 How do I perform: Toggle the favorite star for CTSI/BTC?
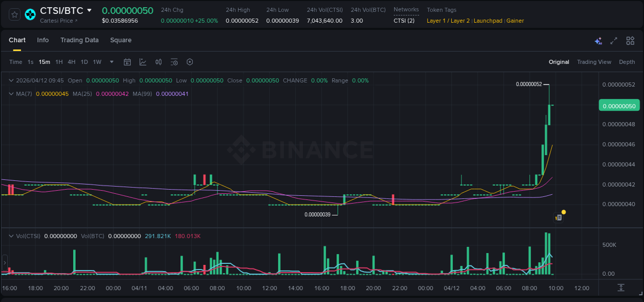[14, 14]
